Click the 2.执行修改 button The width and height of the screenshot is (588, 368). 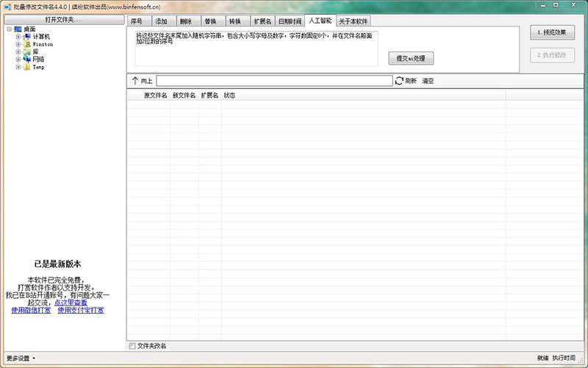(552, 55)
